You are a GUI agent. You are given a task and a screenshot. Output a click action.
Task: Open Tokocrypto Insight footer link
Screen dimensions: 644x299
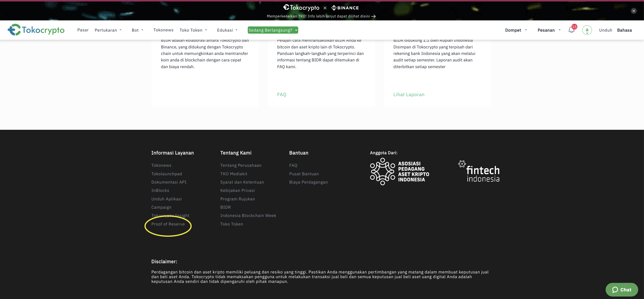pos(170,216)
